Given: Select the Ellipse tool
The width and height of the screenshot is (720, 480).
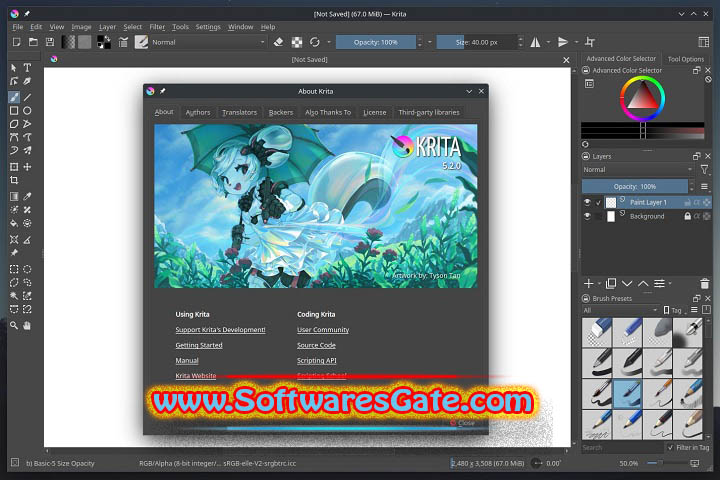Looking at the screenshot, I should (27, 111).
